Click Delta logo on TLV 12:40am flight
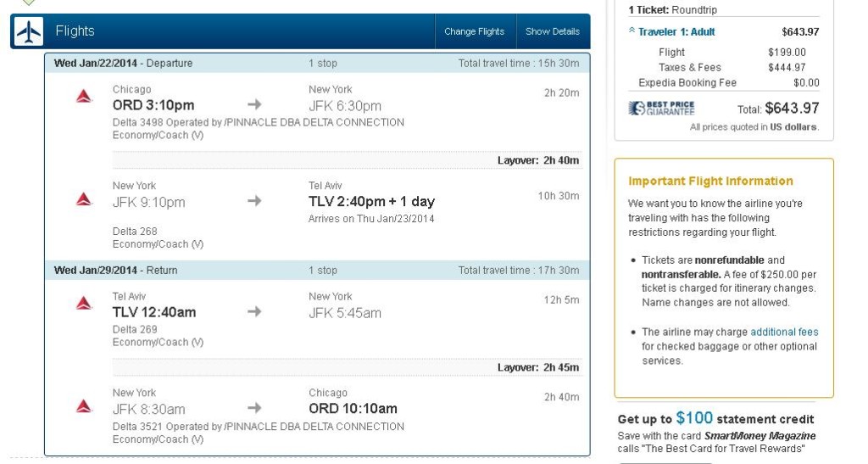This screenshot has height=464, width=868. [83, 303]
